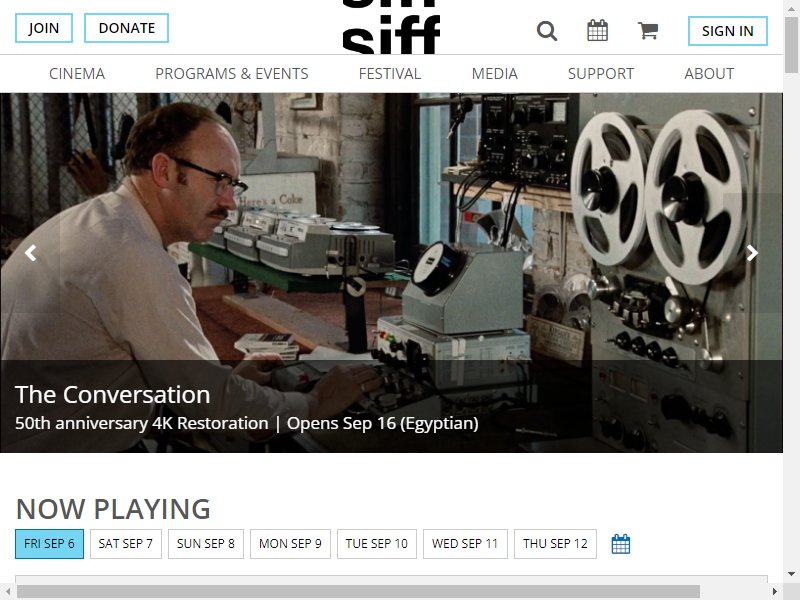Click the DONATE button
The width and height of the screenshot is (800, 600).
click(127, 28)
